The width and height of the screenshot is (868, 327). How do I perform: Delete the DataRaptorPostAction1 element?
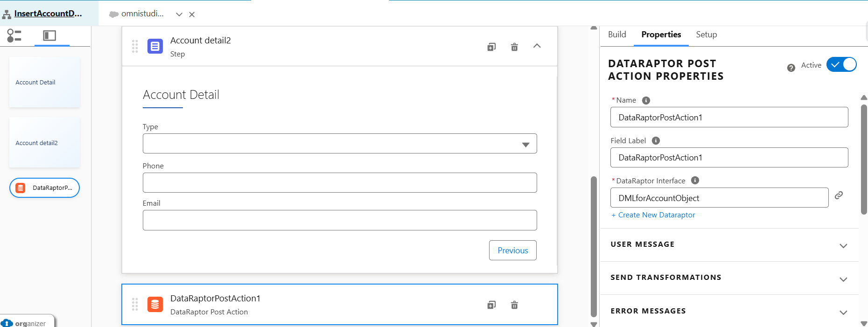[x=514, y=305]
